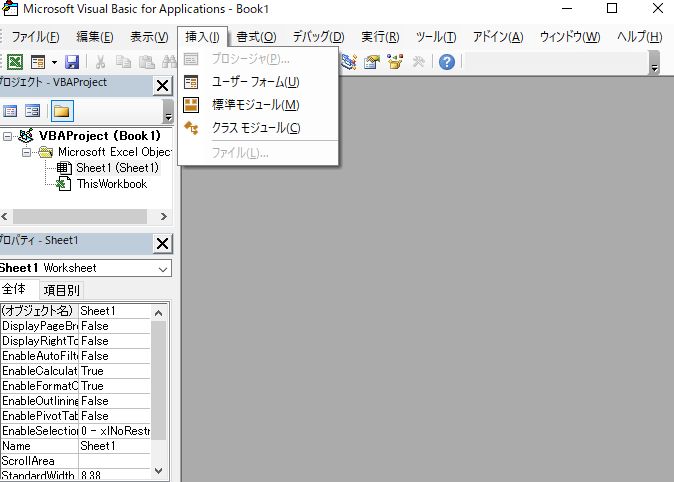This screenshot has width=674, height=482.
Task: Click properties list scroll up arrow
Action: 158,313
